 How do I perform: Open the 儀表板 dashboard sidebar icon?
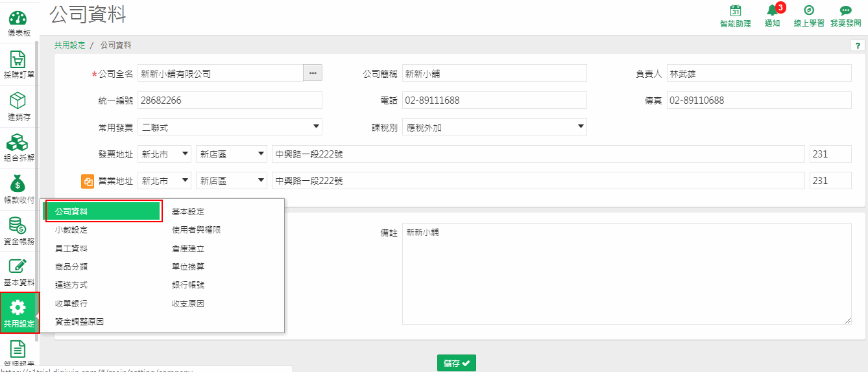click(x=18, y=19)
